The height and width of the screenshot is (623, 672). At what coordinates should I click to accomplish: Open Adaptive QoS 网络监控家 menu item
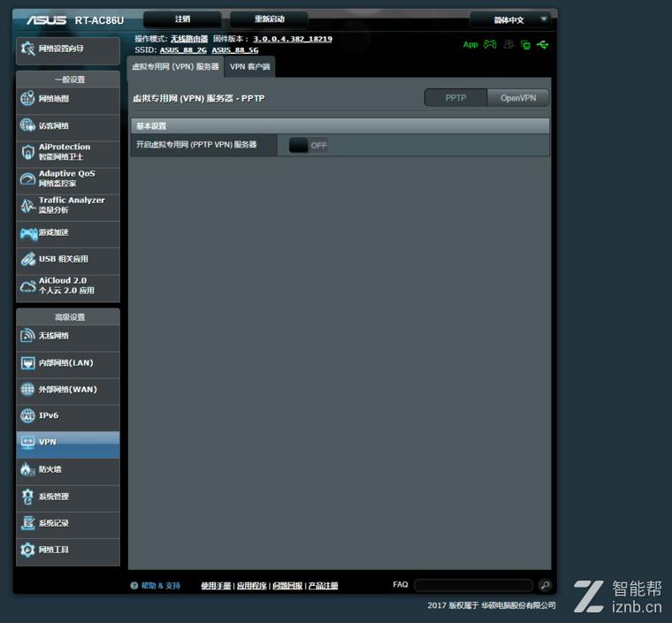[68, 179]
